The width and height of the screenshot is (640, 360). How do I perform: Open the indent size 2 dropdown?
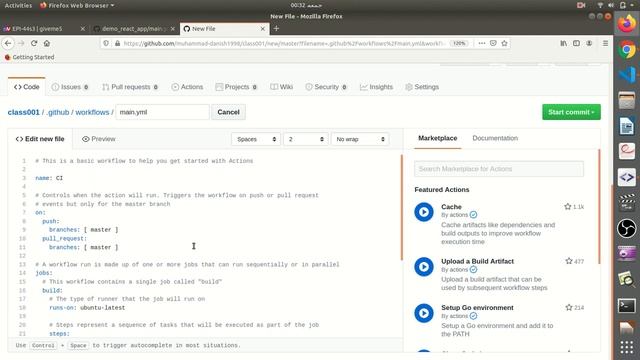pyautogui.click(x=306, y=139)
